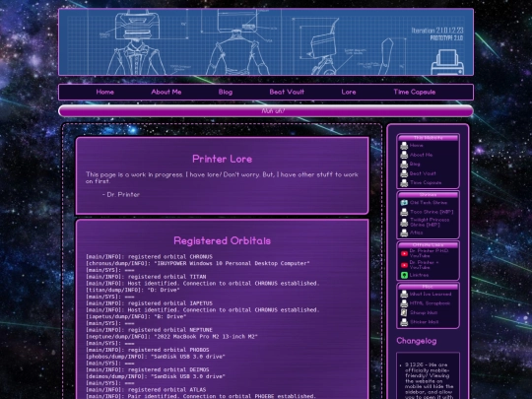Click the YouTube icon for Dr. Printer P.H.D.
532x399 pixels.
coord(404,253)
